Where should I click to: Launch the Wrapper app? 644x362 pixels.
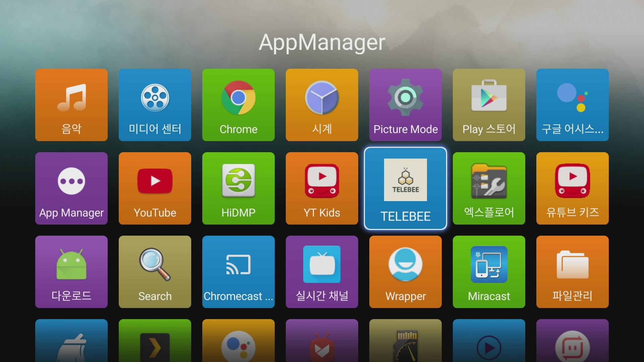point(406,272)
